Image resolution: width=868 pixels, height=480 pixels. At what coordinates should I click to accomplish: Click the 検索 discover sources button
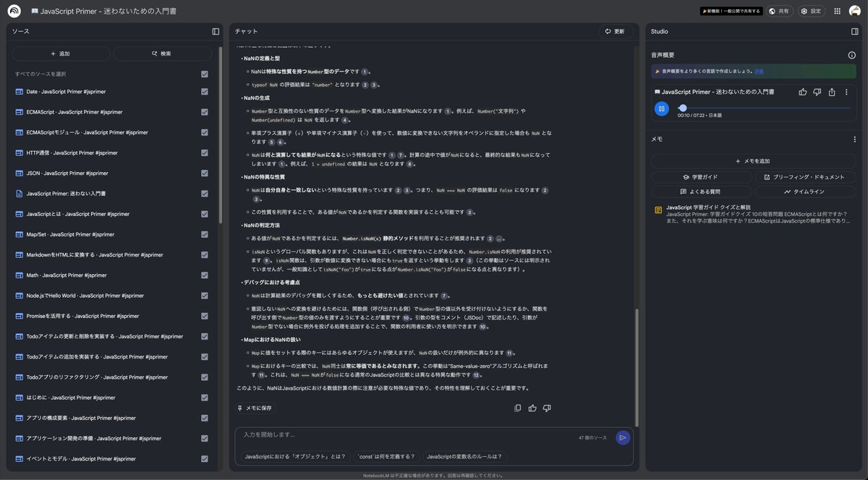pos(162,53)
